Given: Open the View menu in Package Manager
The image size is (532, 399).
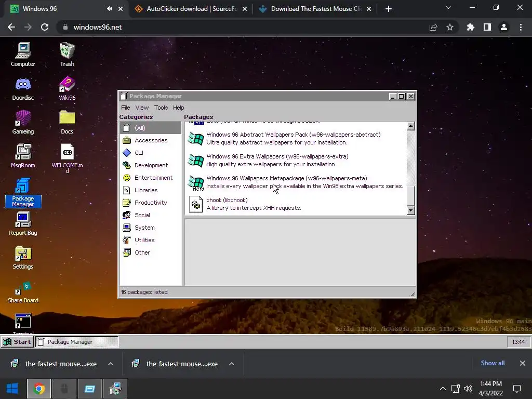Looking at the screenshot, I should click(x=142, y=108).
